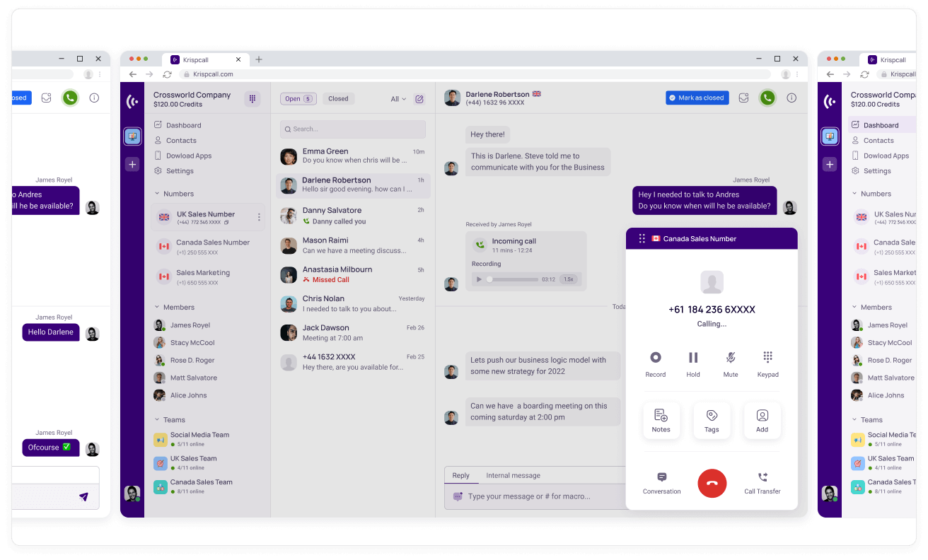Collapse the Members section in the right window
The image size is (928, 560).
click(x=854, y=308)
